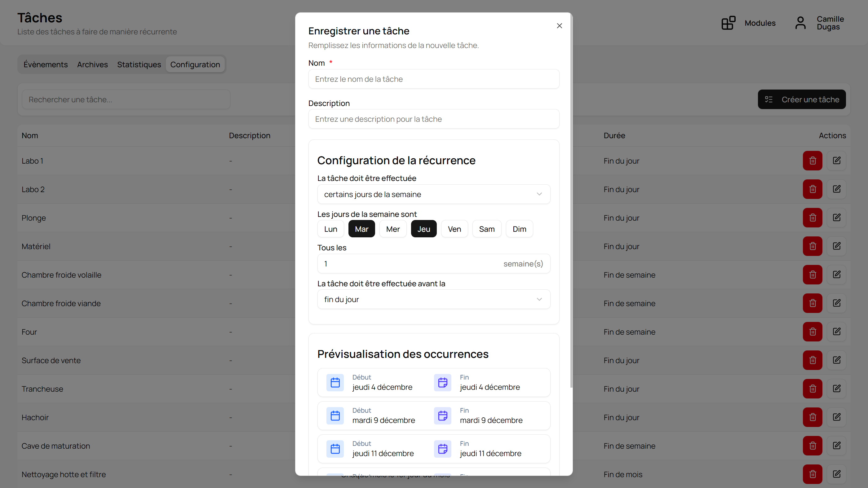This screenshot has width=868, height=488.
Task: Click the Créer une tâche button
Action: pos(802,99)
